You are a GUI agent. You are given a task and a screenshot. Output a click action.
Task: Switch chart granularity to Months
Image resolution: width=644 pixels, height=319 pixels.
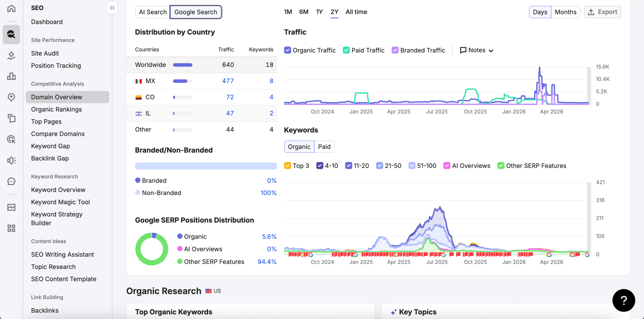[x=566, y=12]
